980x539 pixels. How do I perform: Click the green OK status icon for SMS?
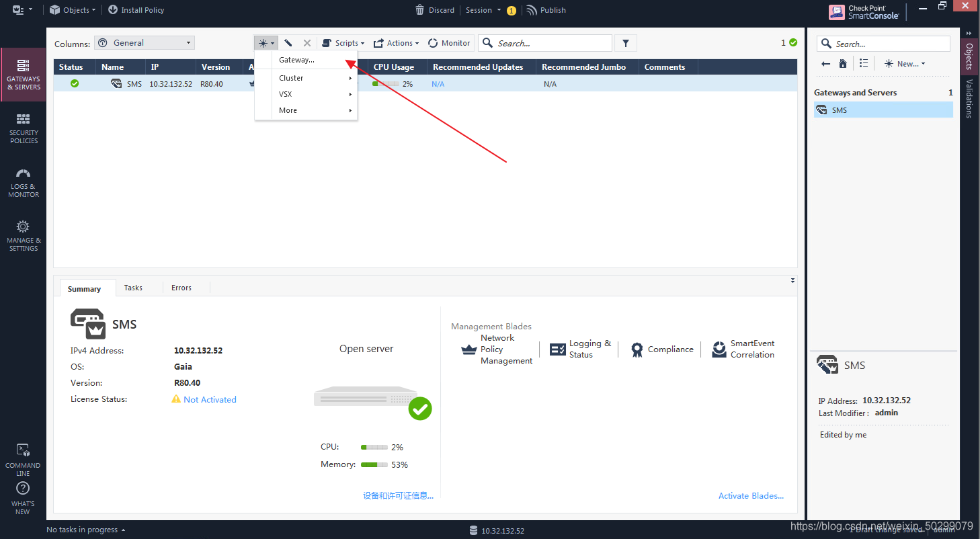[75, 83]
